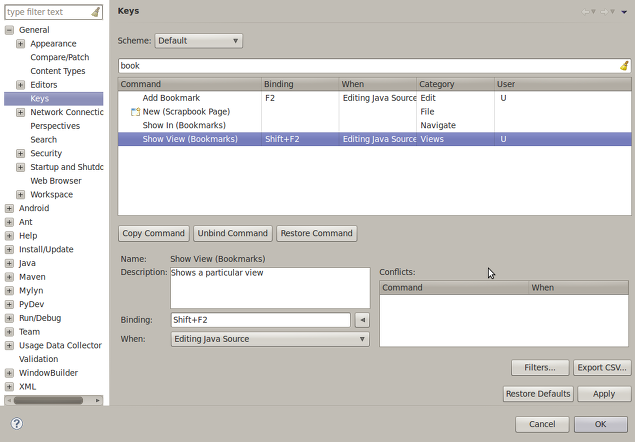635x442 pixels.
Task: Expand the Usage Data Collector node
Action: [9, 345]
